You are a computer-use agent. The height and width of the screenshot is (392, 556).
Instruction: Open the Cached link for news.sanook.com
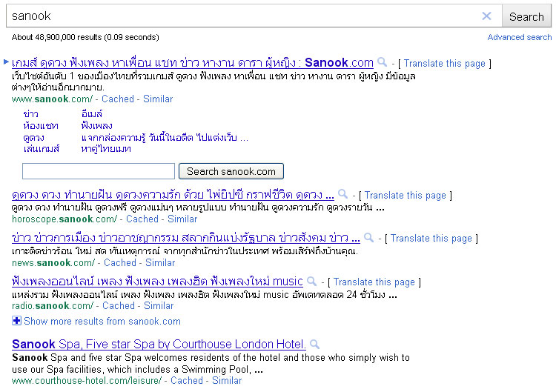coord(120,262)
